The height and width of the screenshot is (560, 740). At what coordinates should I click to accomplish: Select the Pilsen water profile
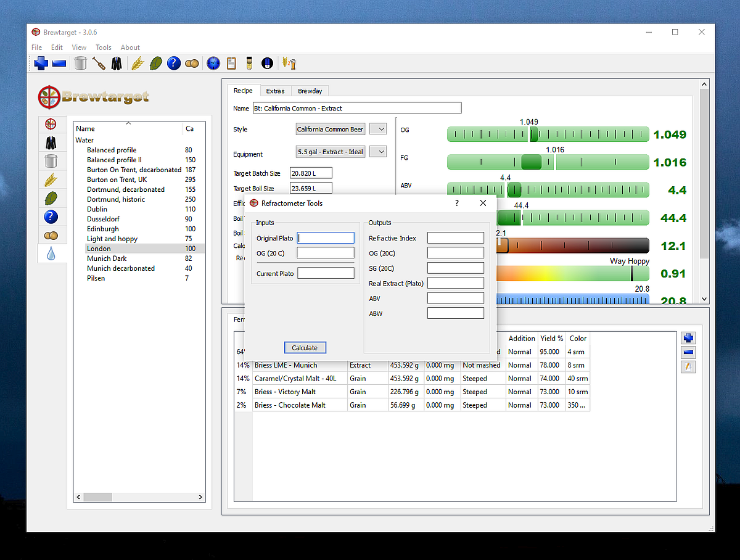tap(96, 278)
